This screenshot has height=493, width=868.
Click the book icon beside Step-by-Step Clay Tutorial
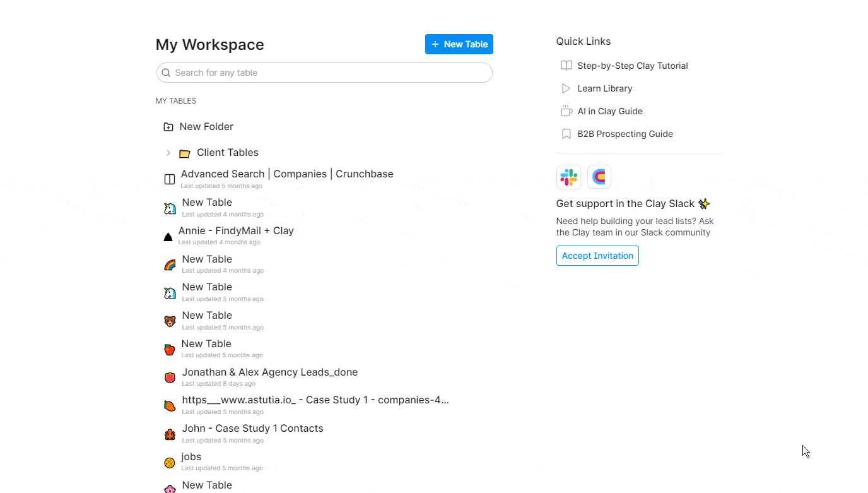coord(566,66)
